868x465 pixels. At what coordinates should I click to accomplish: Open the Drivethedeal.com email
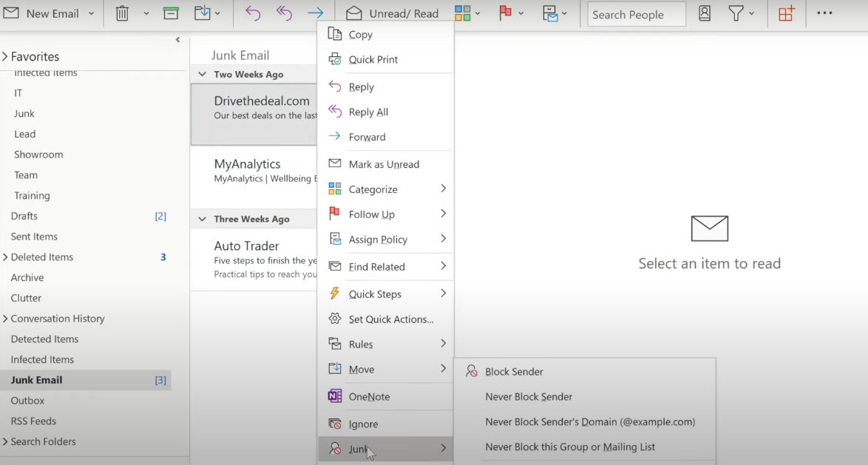coord(254,115)
